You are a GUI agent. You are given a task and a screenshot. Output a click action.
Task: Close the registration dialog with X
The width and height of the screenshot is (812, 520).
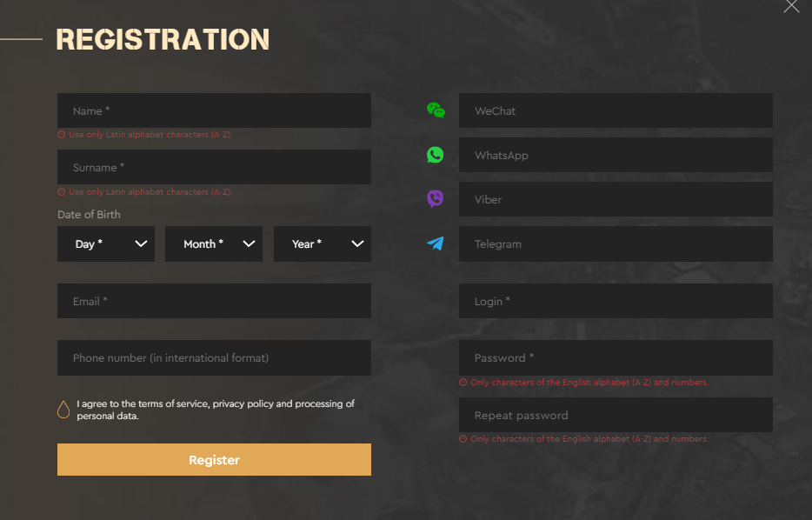tap(791, 6)
